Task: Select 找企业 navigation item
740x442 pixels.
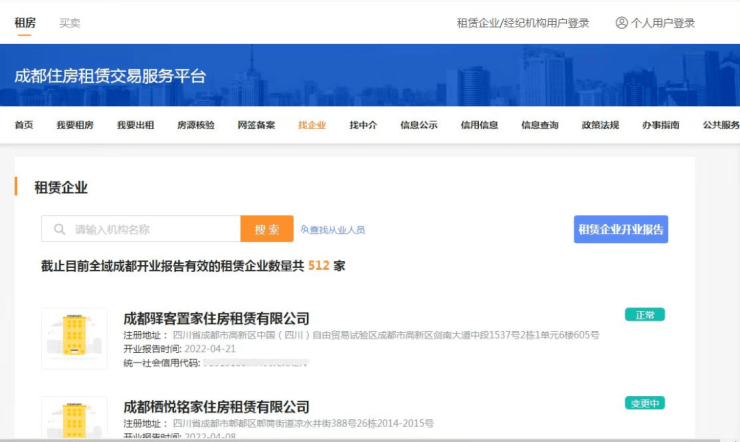Action: point(312,125)
